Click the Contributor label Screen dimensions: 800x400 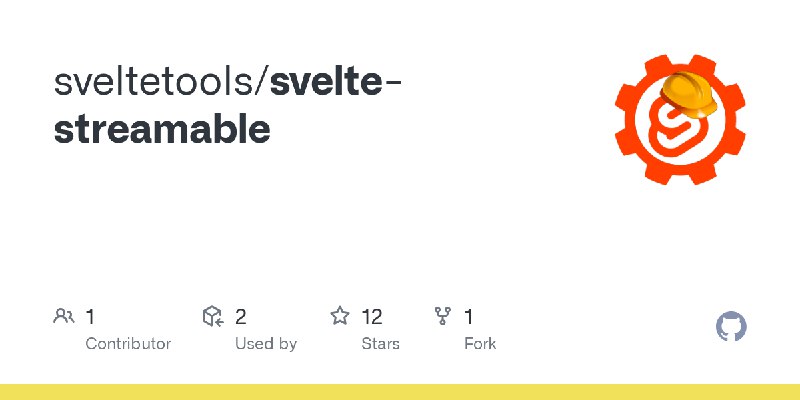tap(128, 344)
